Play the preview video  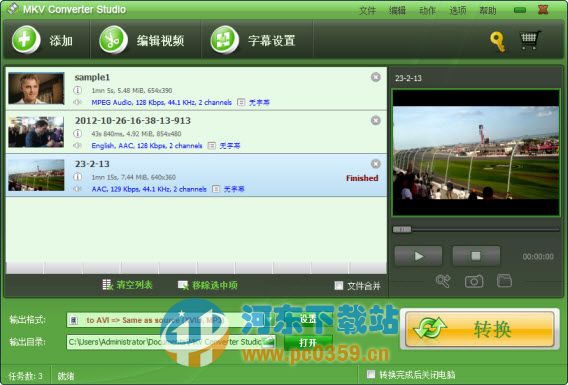[x=418, y=256]
